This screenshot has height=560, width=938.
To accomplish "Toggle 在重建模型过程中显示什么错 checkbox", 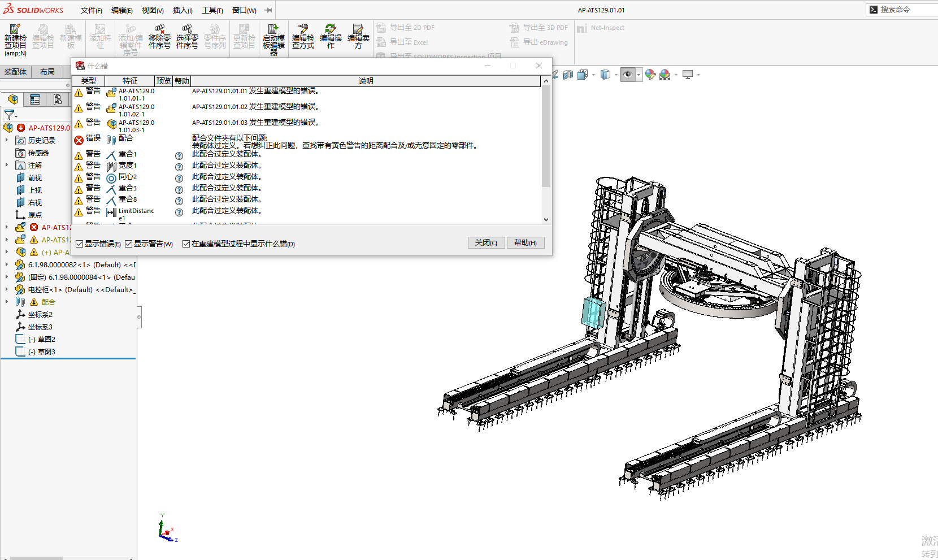I will [x=186, y=244].
